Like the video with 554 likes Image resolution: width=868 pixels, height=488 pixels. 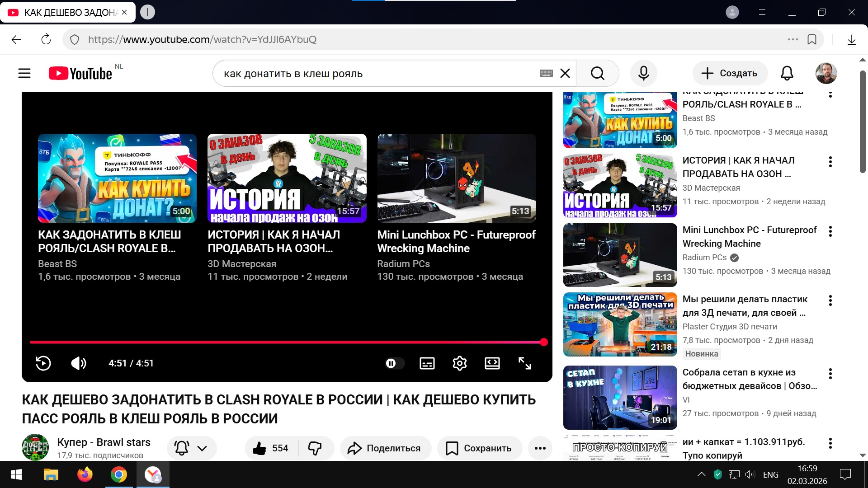pyautogui.click(x=270, y=448)
